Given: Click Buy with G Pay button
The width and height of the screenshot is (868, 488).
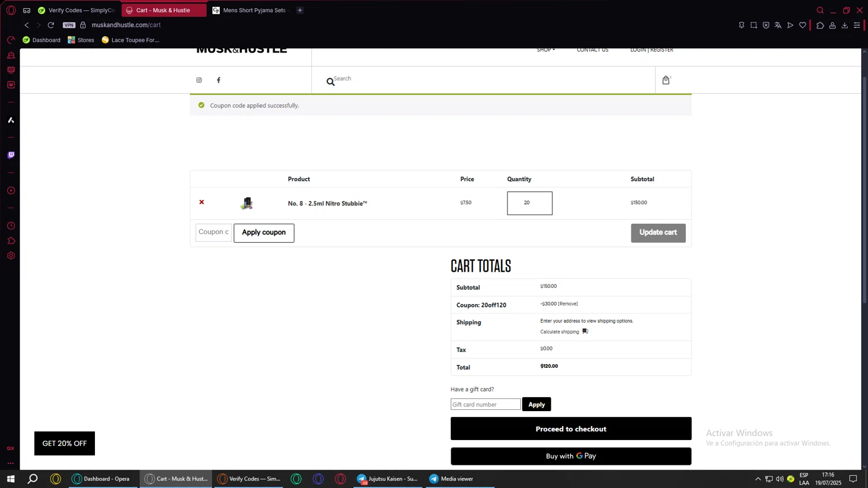Looking at the screenshot, I should [571, 456].
